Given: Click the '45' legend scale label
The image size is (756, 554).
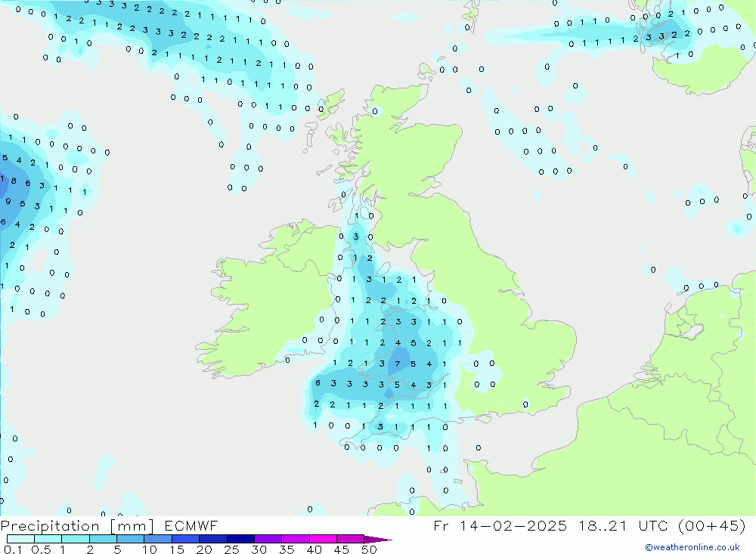Looking at the screenshot, I should 342,549.
